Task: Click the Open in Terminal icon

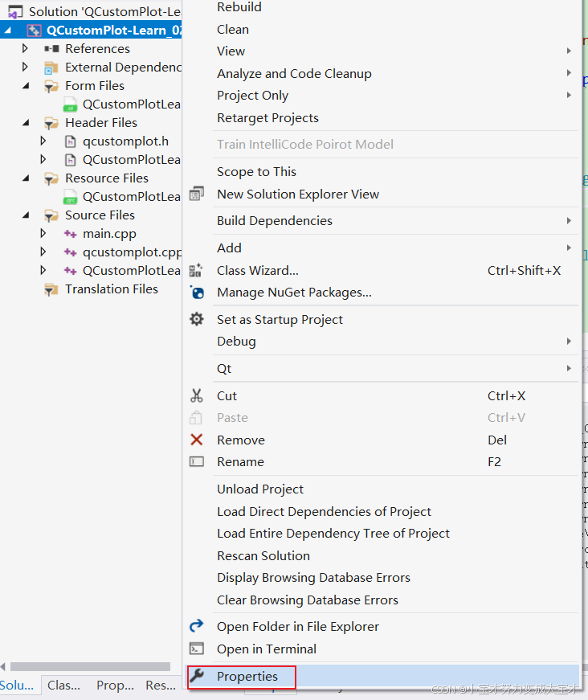Action: (197, 649)
